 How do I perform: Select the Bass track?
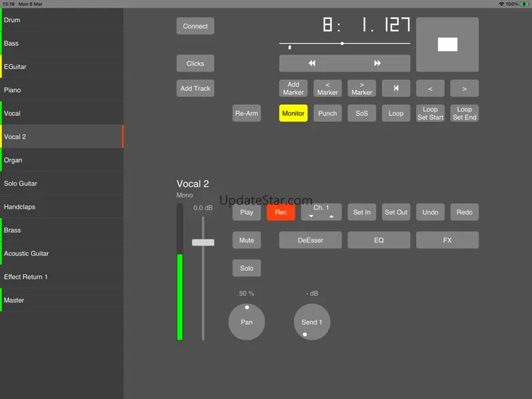pyautogui.click(x=62, y=44)
